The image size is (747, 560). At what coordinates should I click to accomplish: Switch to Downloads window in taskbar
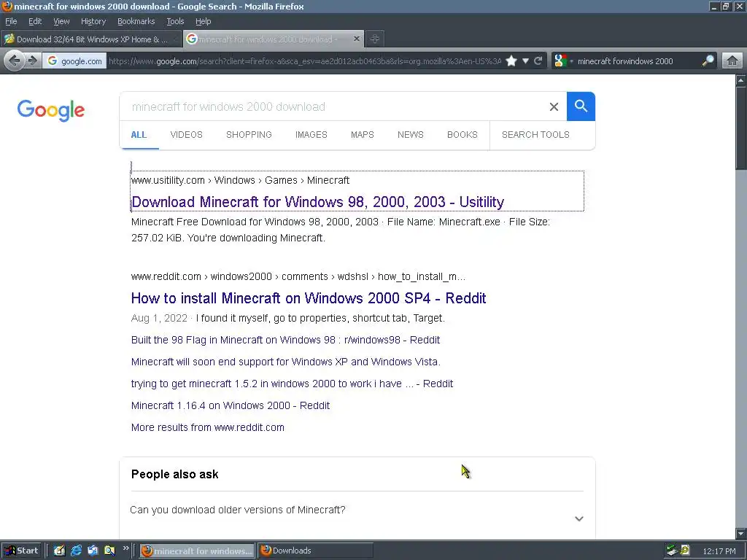(x=315, y=551)
